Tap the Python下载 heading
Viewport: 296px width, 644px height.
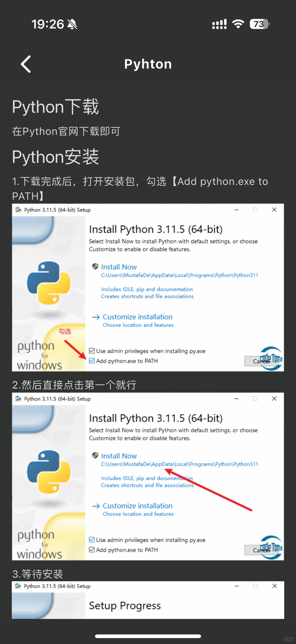[55, 107]
